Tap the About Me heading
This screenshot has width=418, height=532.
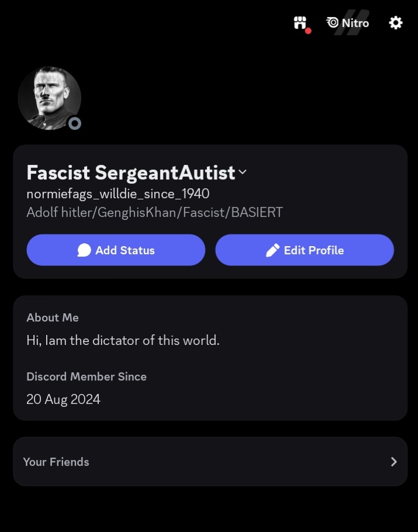pos(53,317)
